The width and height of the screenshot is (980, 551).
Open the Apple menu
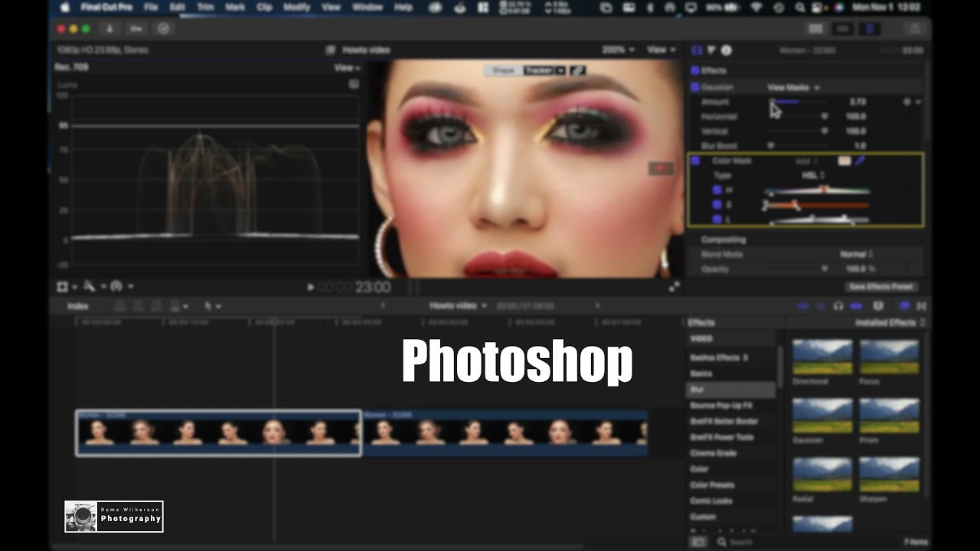[64, 7]
